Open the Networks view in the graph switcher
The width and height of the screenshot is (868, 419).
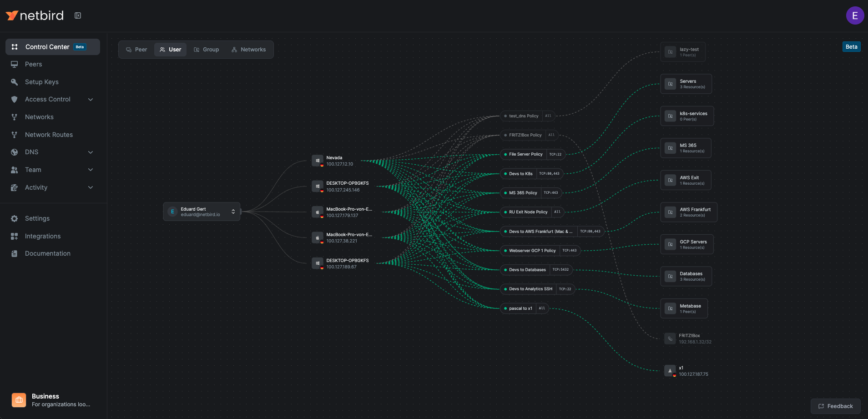point(249,49)
